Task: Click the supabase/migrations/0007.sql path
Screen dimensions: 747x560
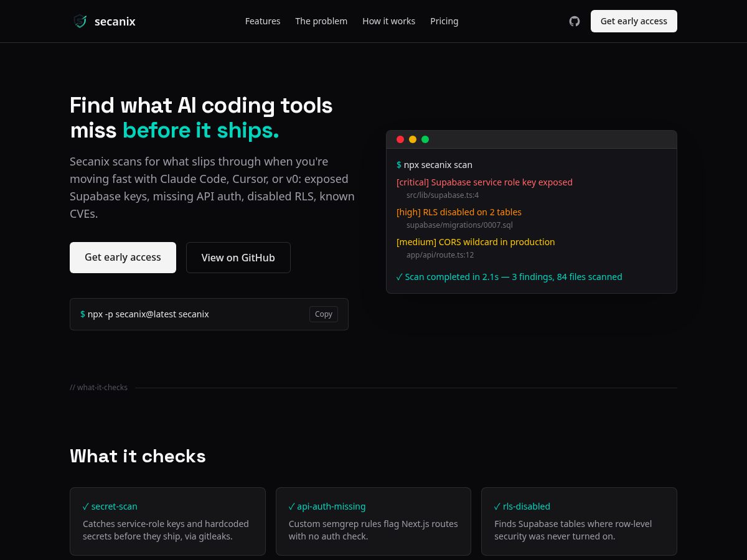Action: (459, 225)
